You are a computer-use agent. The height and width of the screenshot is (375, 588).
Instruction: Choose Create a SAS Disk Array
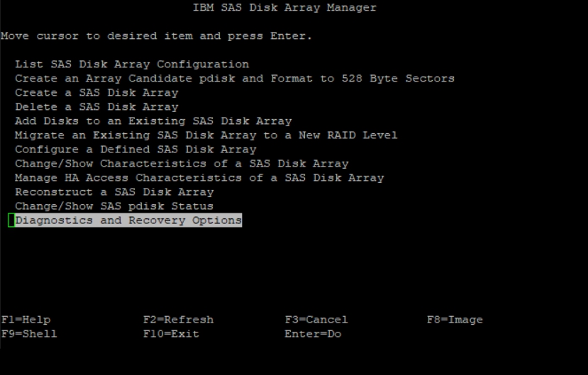click(x=96, y=93)
